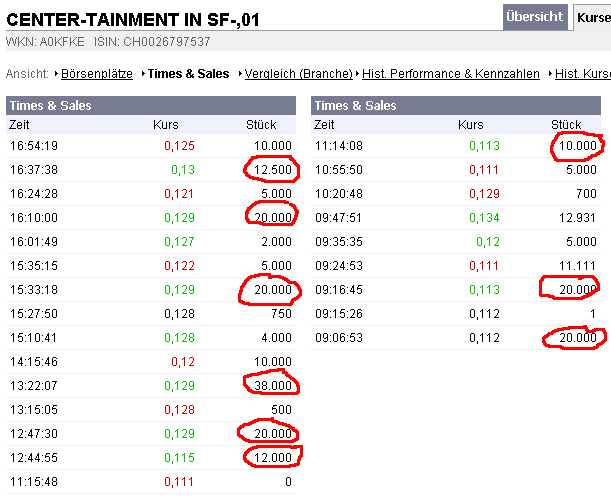611x499 pixels.
Task: Select the 0,128 price at 13:15:05
Action: pos(179,410)
